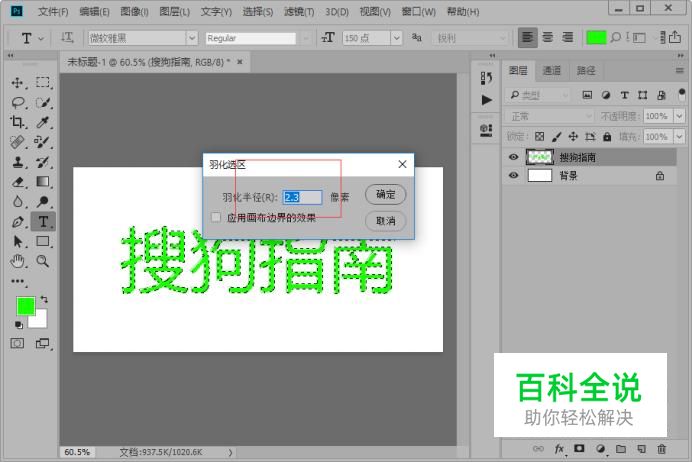The width and height of the screenshot is (692, 462).
Task: Switch to the 路径 tab
Action: pyautogui.click(x=586, y=71)
